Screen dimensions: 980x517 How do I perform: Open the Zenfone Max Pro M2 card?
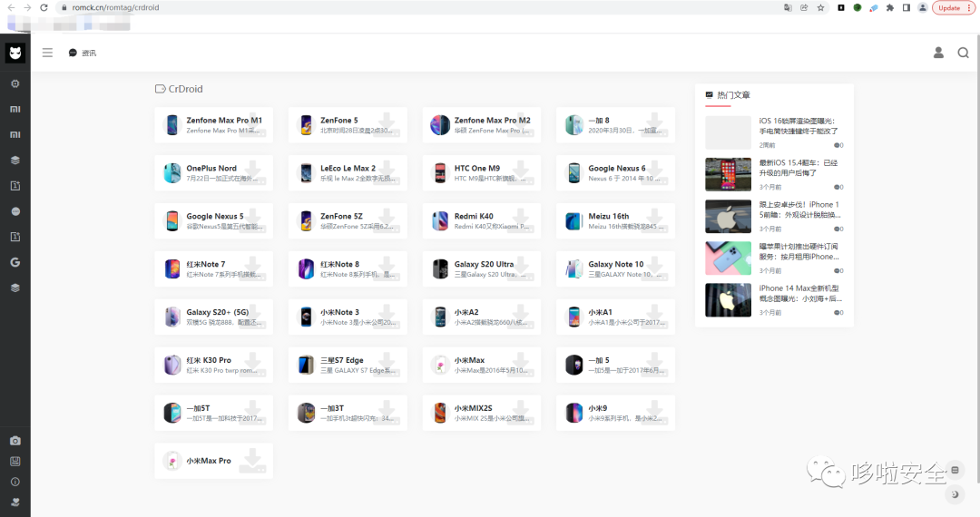coord(482,125)
